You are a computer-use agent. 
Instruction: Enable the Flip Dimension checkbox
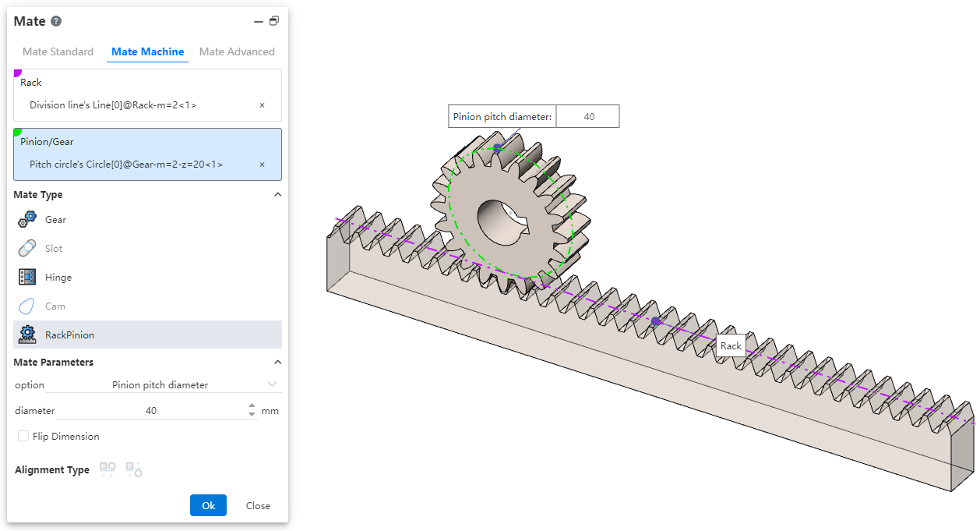pos(23,437)
